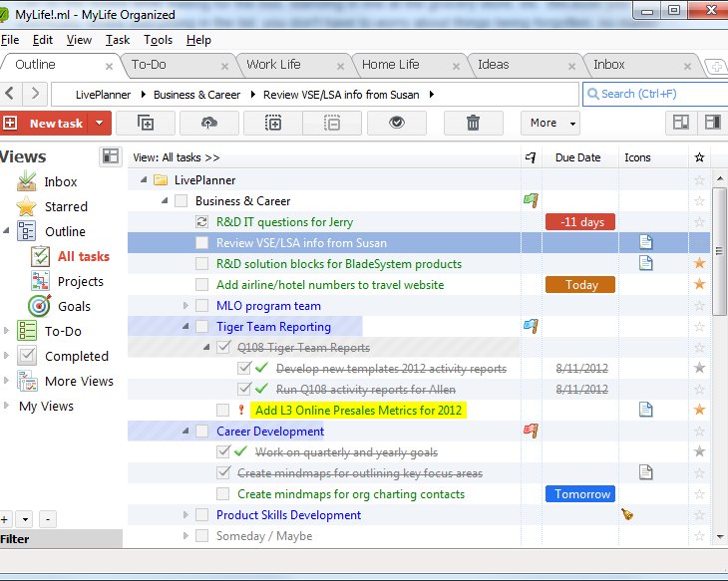This screenshot has width=728, height=581.
Task: Click the back navigation arrow
Action: pos(9,94)
